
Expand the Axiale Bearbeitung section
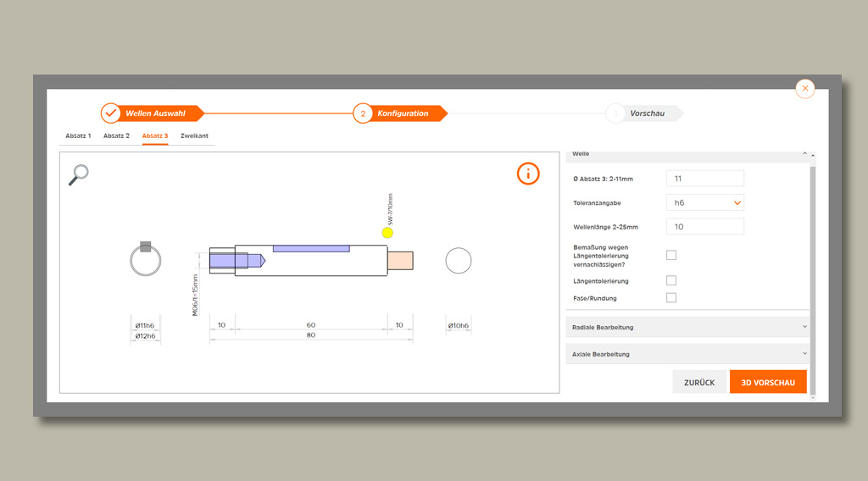[687, 354]
